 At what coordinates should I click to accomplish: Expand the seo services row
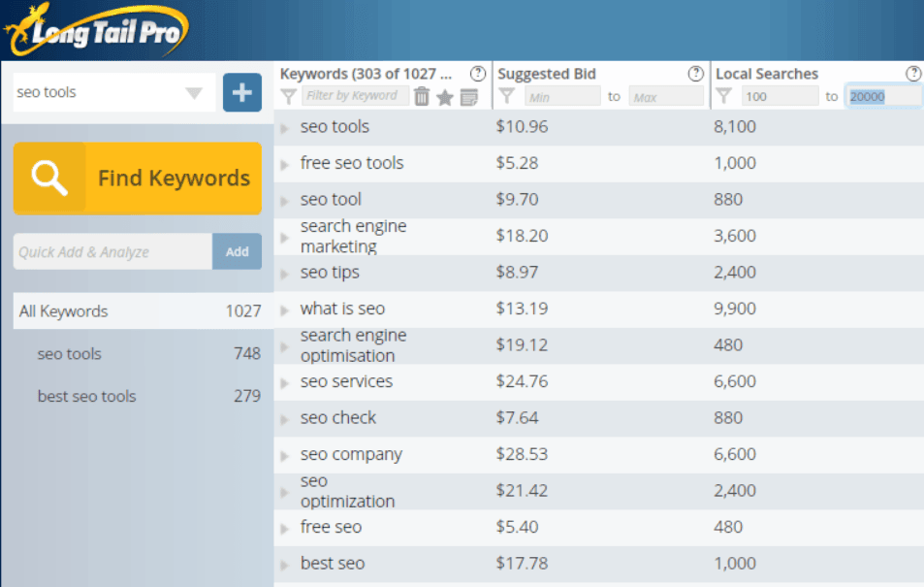(x=285, y=383)
